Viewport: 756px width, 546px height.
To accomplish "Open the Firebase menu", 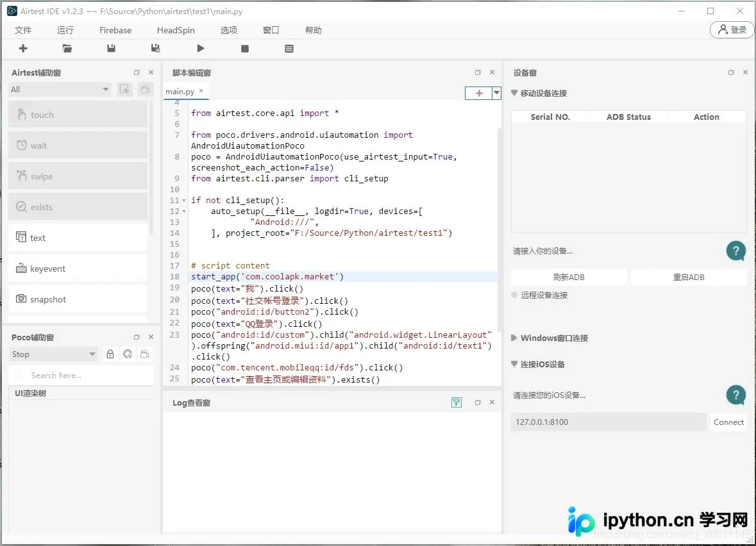I will tap(115, 30).
